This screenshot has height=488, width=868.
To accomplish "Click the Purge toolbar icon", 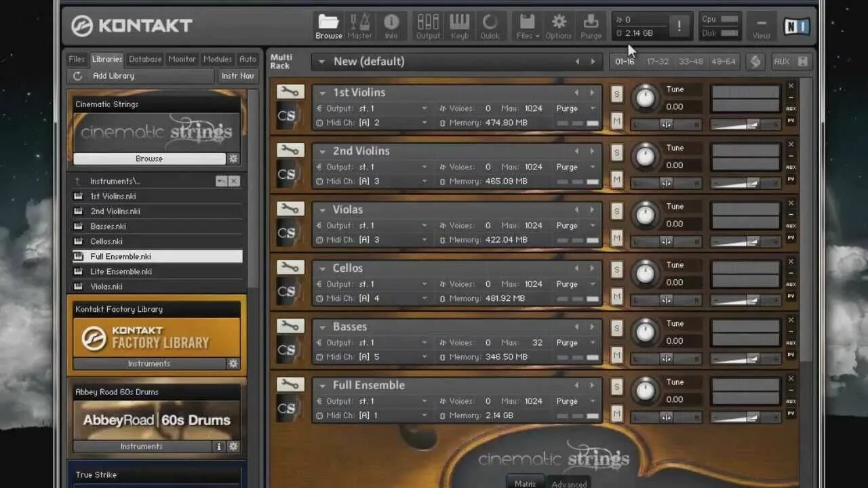I will pos(591,26).
